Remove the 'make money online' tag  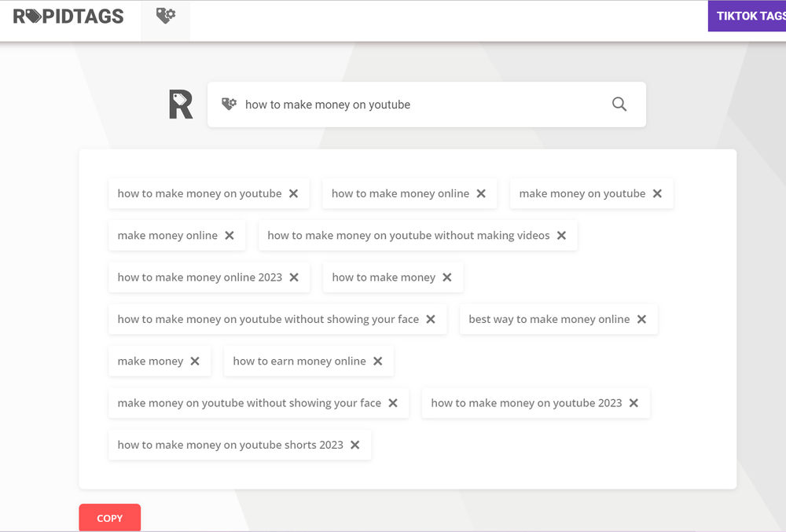pos(230,235)
